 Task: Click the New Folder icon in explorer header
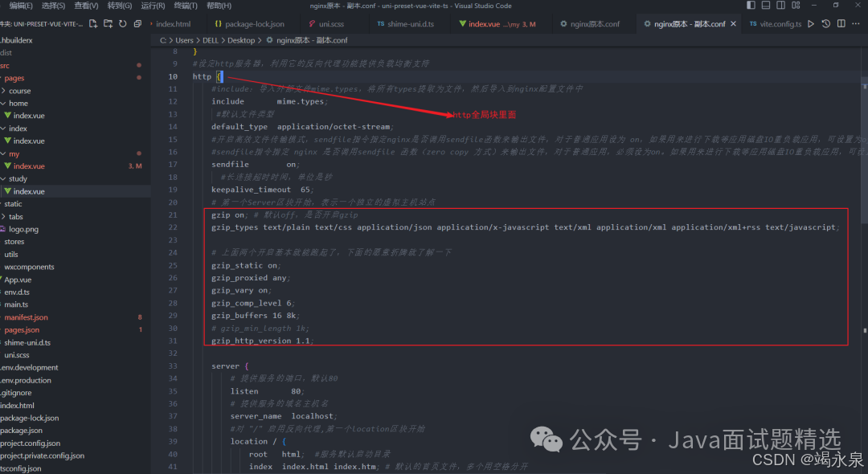tap(108, 24)
